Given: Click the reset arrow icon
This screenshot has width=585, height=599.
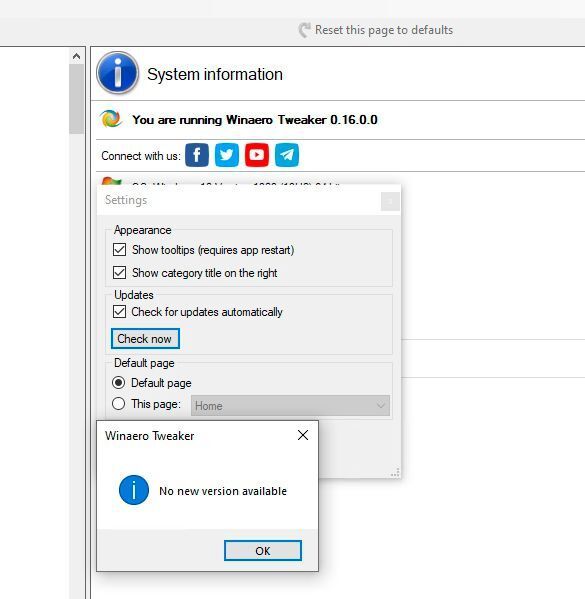Looking at the screenshot, I should 305,30.
